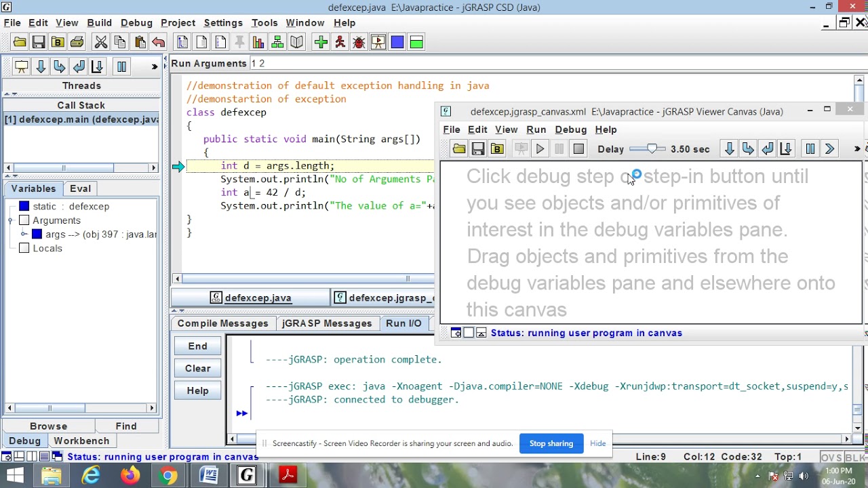Click the Clear button in Run I/O
The height and width of the screenshot is (488, 868).
tap(198, 369)
